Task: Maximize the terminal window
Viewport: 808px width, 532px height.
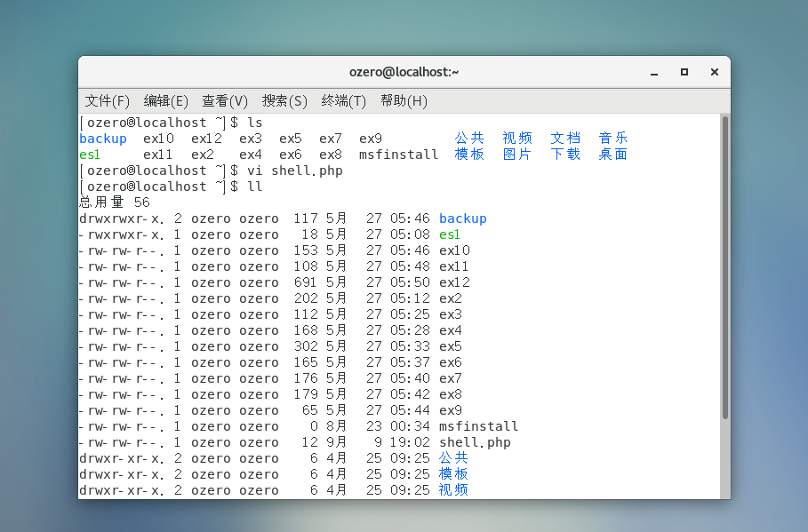Action: click(684, 72)
